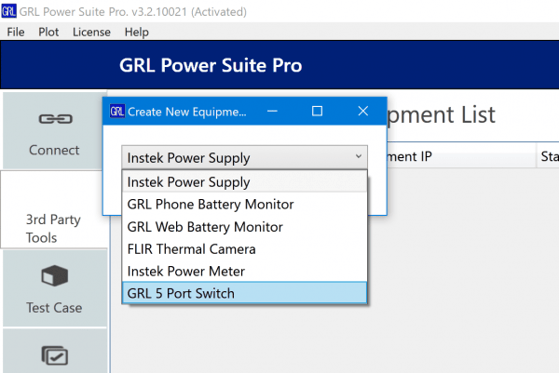
Task: Choose GRL Phone Battery Monitor option
Action: (244, 204)
